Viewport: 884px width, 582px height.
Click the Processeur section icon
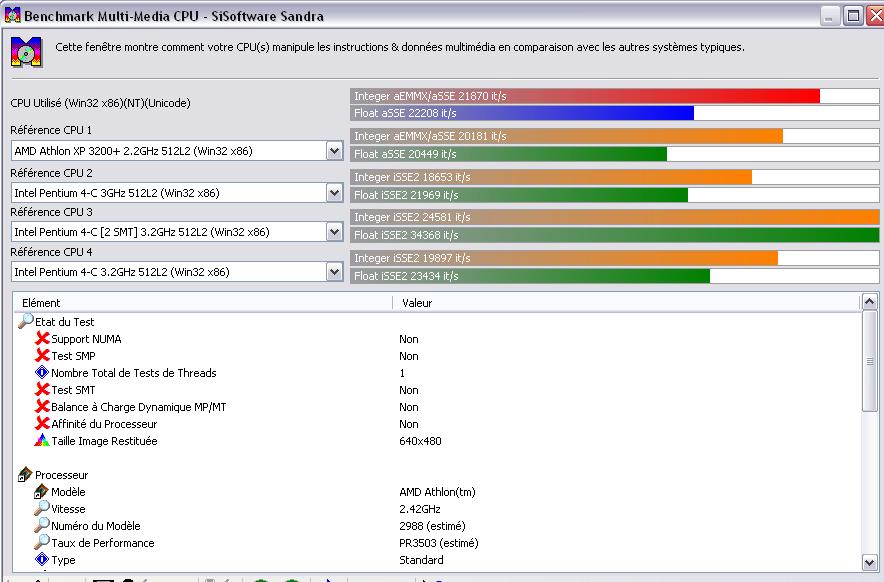click(x=25, y=474)
